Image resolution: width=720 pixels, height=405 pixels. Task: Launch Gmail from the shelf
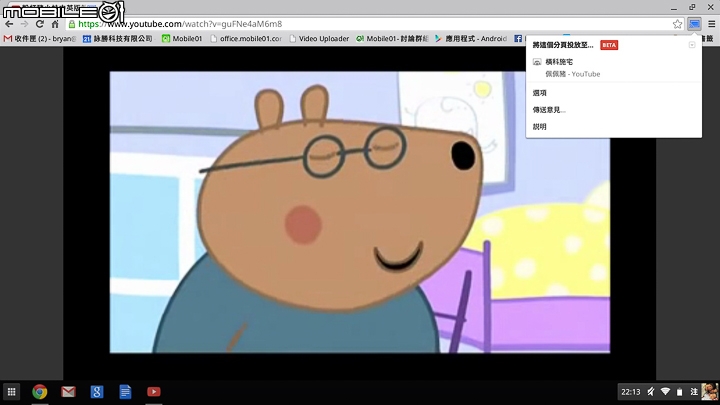tap(68, 392)
